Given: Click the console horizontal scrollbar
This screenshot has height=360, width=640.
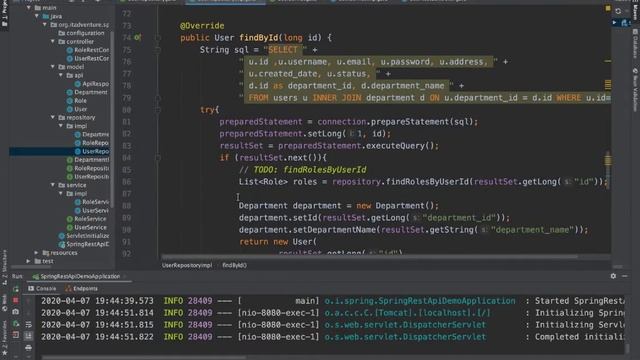Looking at the screenshot, I should (x=143, y=358).
